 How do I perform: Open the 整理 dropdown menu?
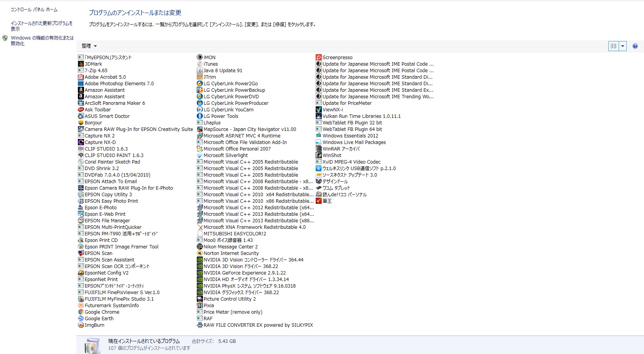point(89,46)
